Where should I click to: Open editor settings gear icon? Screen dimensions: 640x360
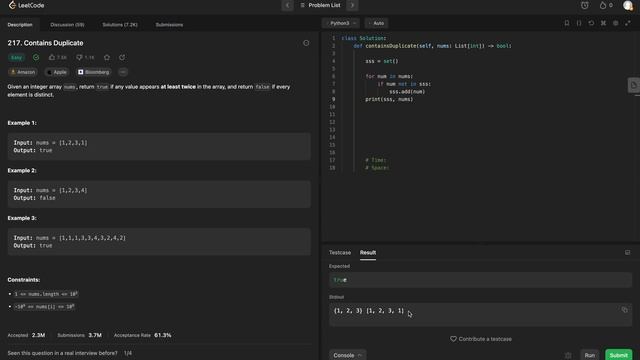[x=616, y=23]
